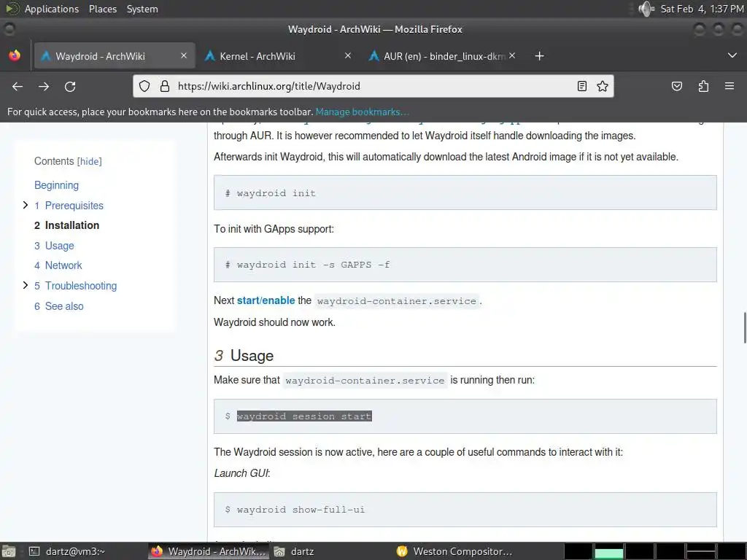The width and height of the screenshot is (747, 560).
Task: Click the highlighted waydroid session start command
Action: tap(304, 416)
